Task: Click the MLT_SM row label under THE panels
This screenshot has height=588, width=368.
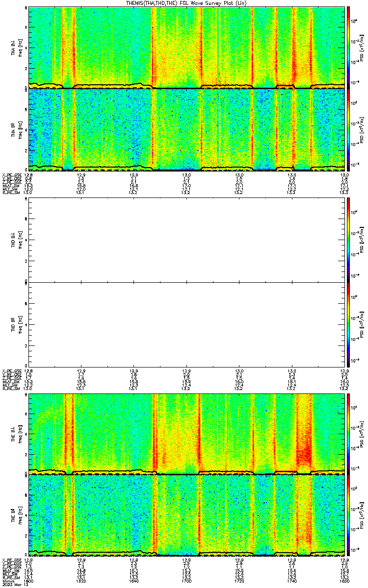Action: click(x=9, y=575)
